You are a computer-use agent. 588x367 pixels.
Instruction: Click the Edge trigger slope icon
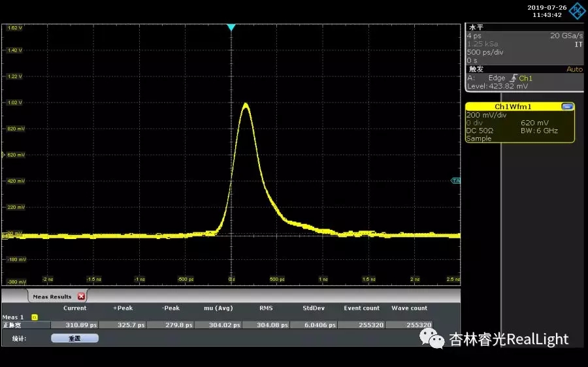click(512, 78)
